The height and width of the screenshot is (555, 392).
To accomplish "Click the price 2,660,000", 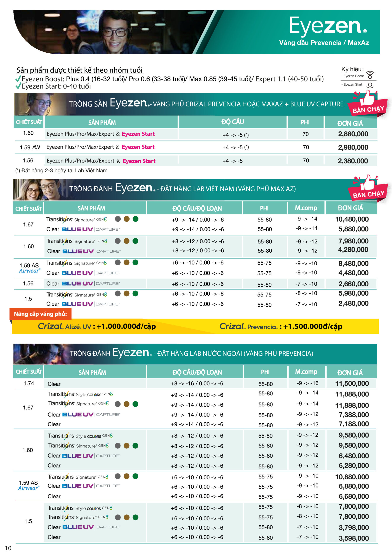I will click(x=354, y=284).
